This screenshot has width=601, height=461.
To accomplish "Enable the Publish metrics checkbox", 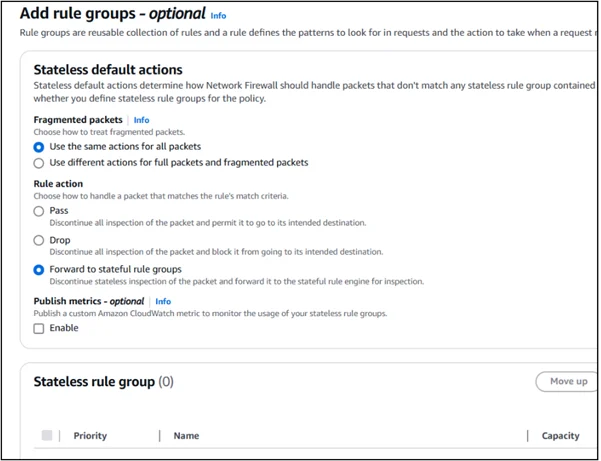I will click(39, 329).
